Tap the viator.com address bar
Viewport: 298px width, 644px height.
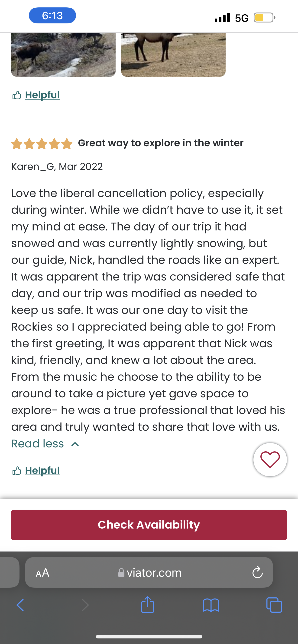[149, 572]
